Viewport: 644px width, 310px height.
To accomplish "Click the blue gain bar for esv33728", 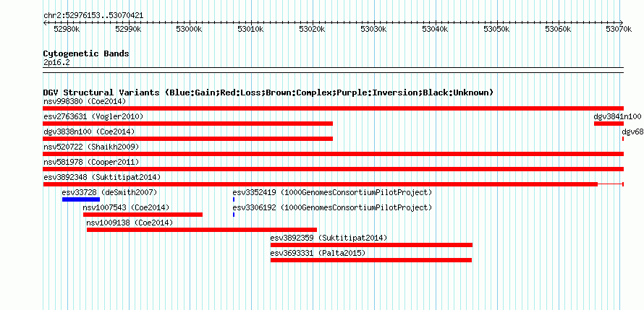I will (81, 199).
